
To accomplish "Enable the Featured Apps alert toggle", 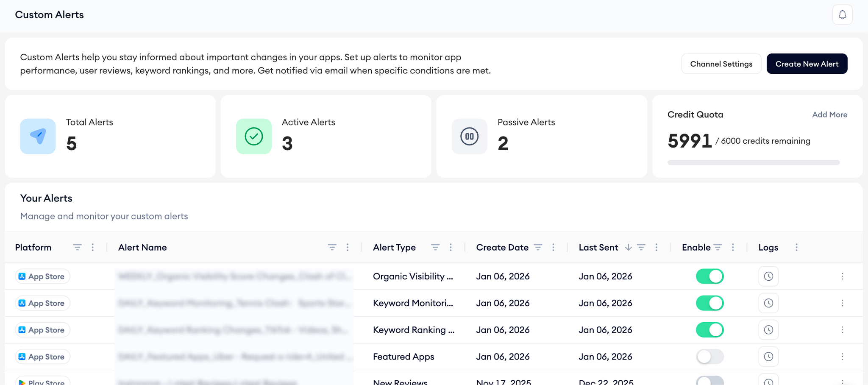I will tap(709, 357).
